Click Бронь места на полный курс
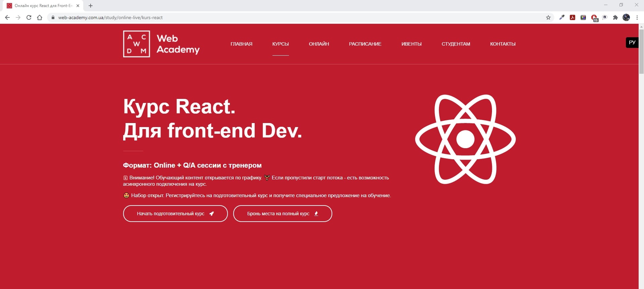This screenshot has width=644, height=289. pos(283,214)
